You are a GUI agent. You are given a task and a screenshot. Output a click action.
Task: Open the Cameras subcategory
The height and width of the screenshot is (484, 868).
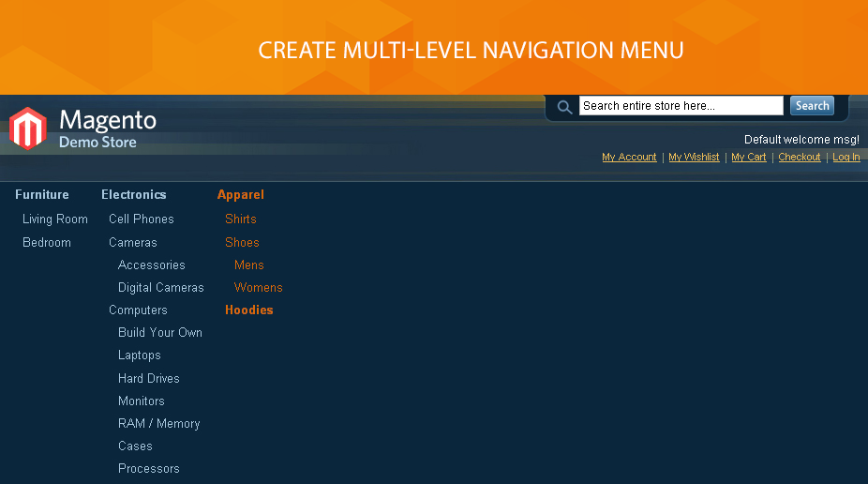click(133, 243)
